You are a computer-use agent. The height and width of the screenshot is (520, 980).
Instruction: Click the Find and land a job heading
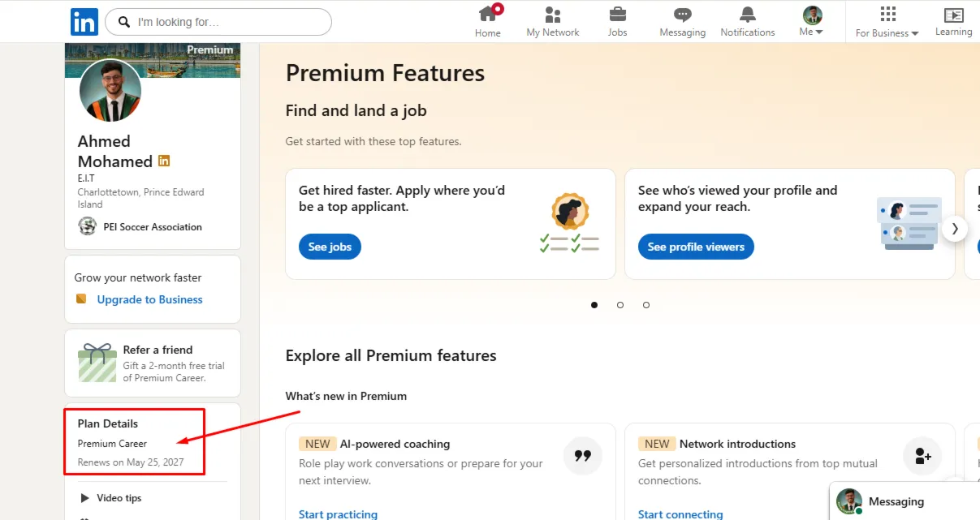point(356,110)
